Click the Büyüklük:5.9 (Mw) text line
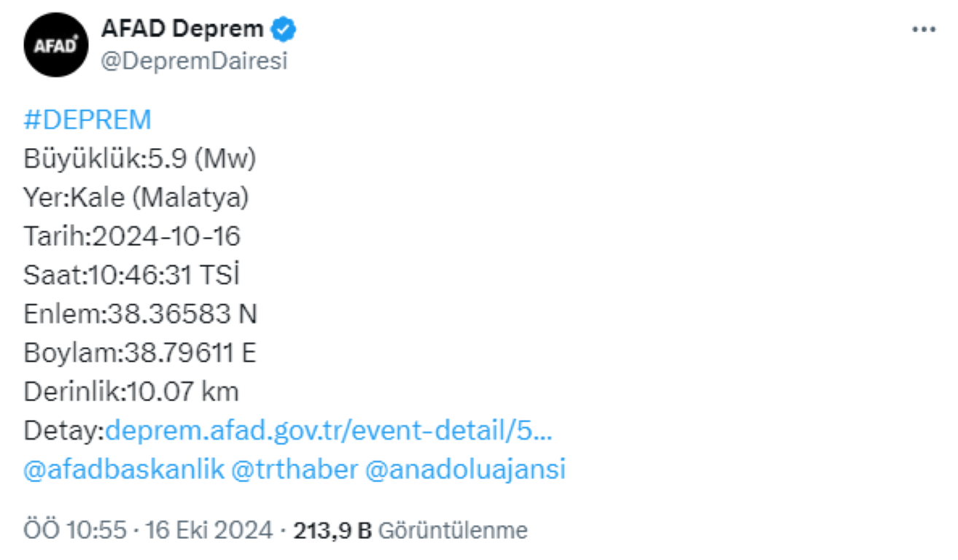 click(x=140, y=158)
